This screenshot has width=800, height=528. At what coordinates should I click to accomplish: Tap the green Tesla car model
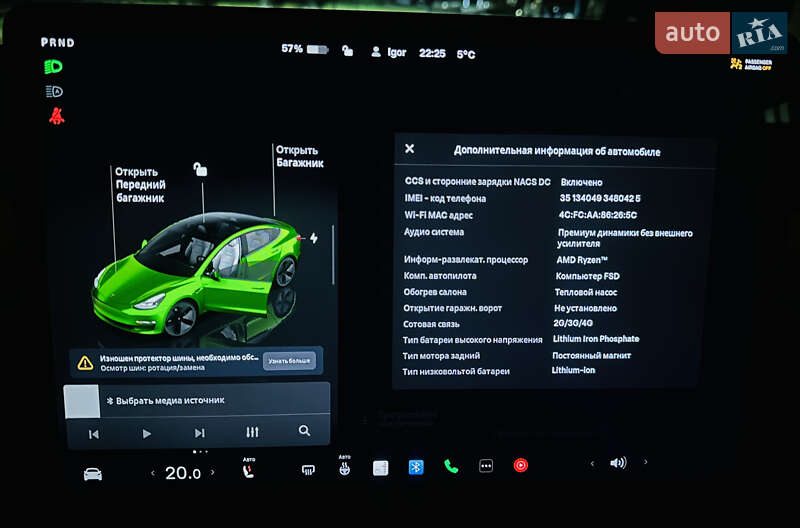coord(196,275)
